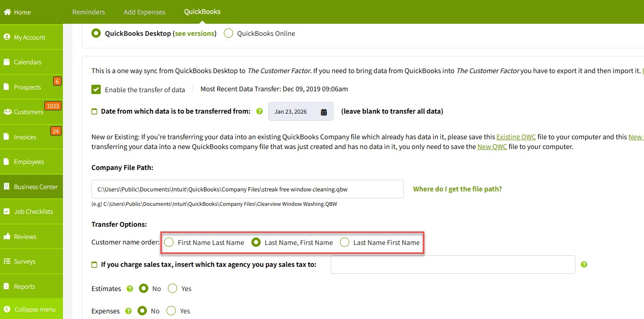The image size is (644, 319).
Task: Choose Last Name, First Name order
Action: coord(256,242)
